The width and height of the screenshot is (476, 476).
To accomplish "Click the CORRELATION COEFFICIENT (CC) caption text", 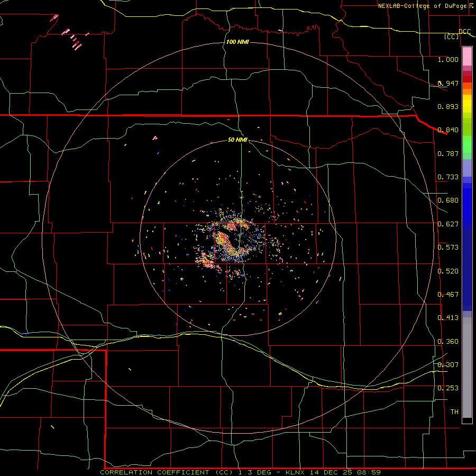I will pyautogui.click(x=167, y=472).
